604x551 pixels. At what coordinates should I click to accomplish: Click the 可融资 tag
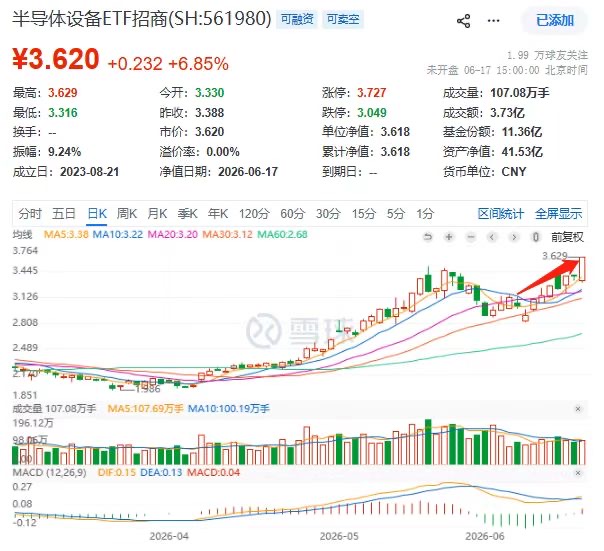pyautogui.click(x=297, y=19)
